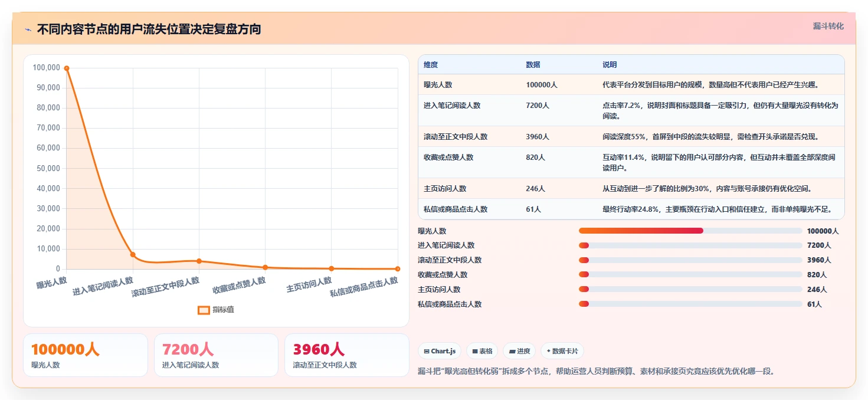868x400 pixels.
Task: Click the 收藏或点赞人数 x-axis label on the chart
Action: pyautogui.click(x=239, y=286)
